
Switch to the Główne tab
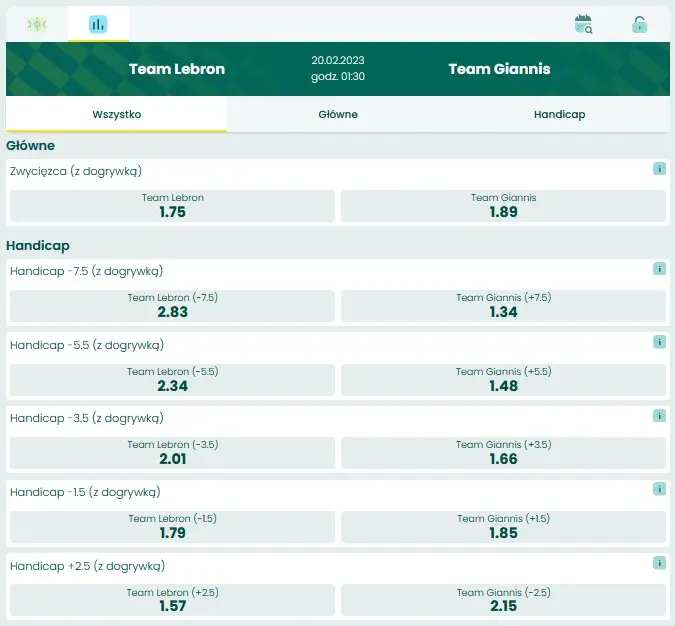pos(338,114)
